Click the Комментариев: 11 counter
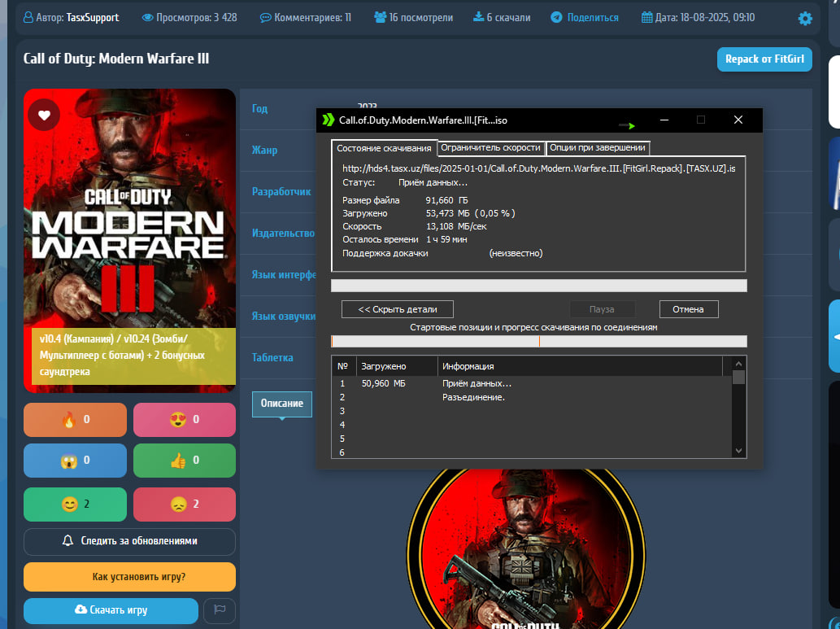 (306, 18)
